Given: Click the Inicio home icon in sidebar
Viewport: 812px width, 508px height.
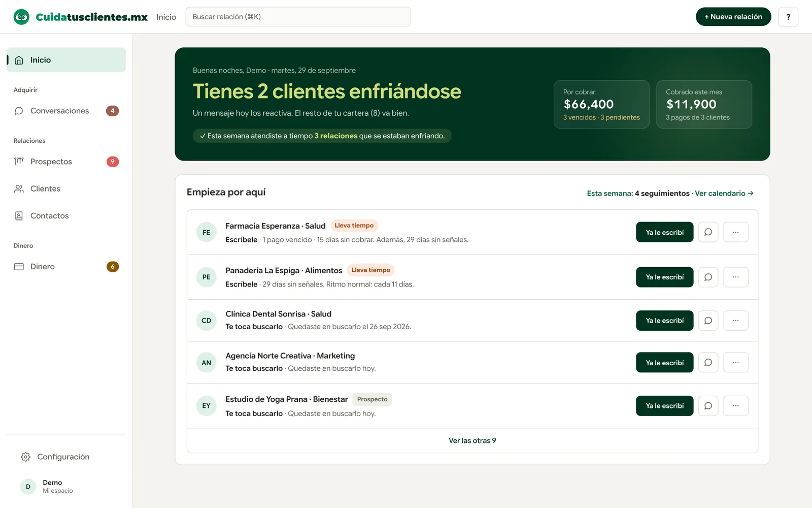Looking at the screenshot, I should click(19, 60).
